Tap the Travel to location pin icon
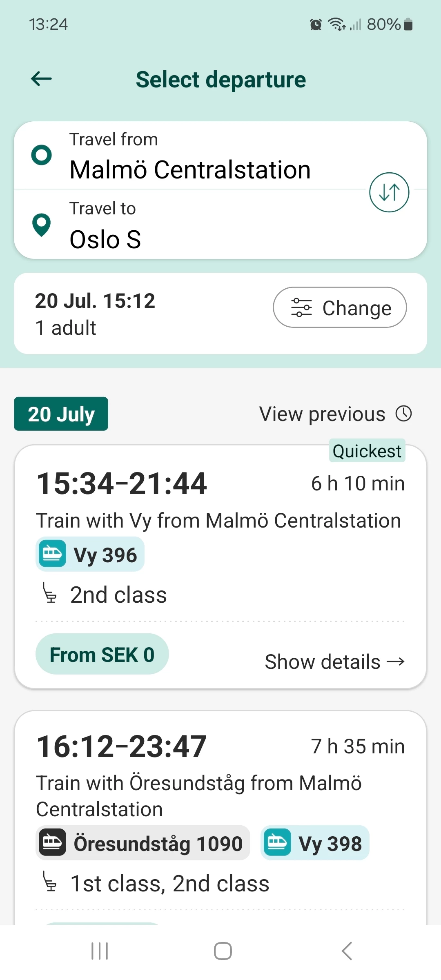441x980 pixels. click(x=42, y=225)
